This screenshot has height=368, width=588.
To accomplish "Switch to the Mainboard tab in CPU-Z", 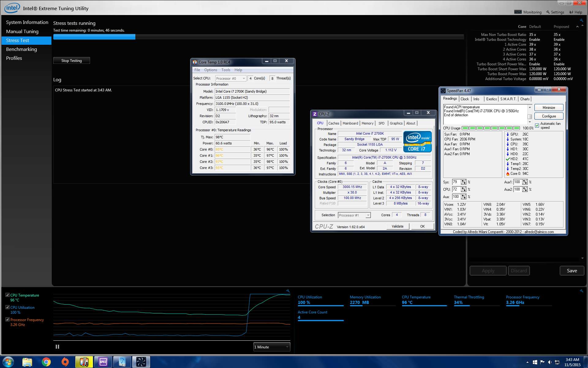I will (x=350, y=123).
